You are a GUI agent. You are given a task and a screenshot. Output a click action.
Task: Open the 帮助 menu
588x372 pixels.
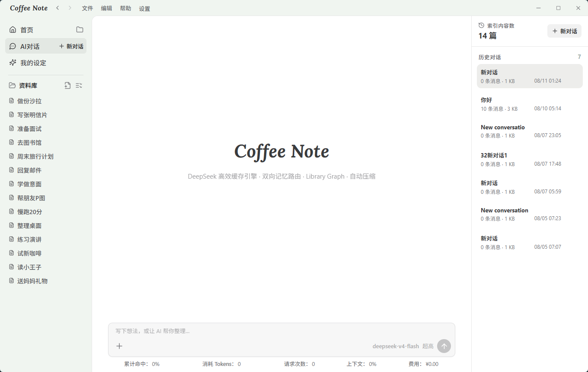(x=125, y=8)
